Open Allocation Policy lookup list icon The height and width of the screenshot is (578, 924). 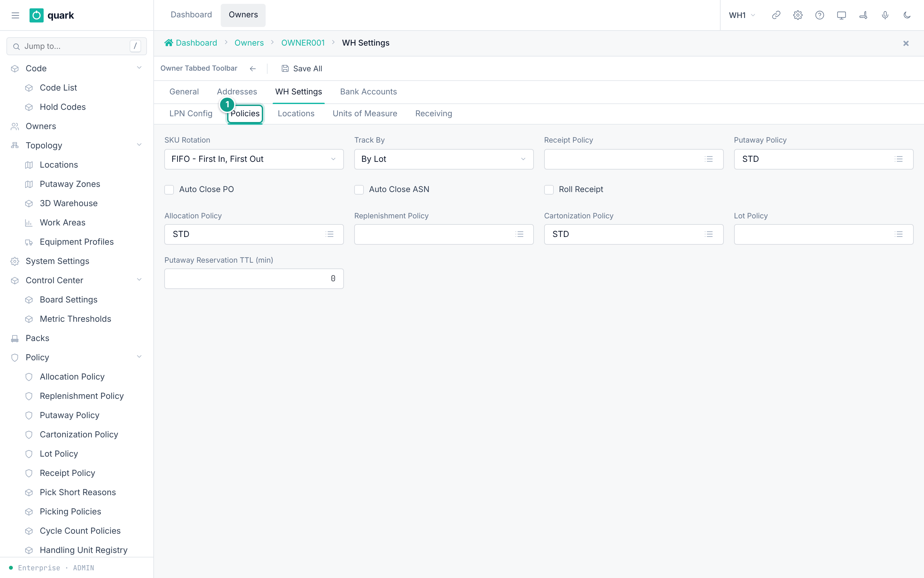(329, 234)
